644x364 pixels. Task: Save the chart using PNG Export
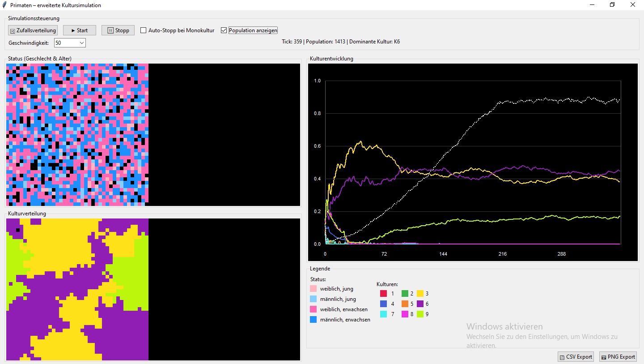pyautogui.click(x=618, y=357)
